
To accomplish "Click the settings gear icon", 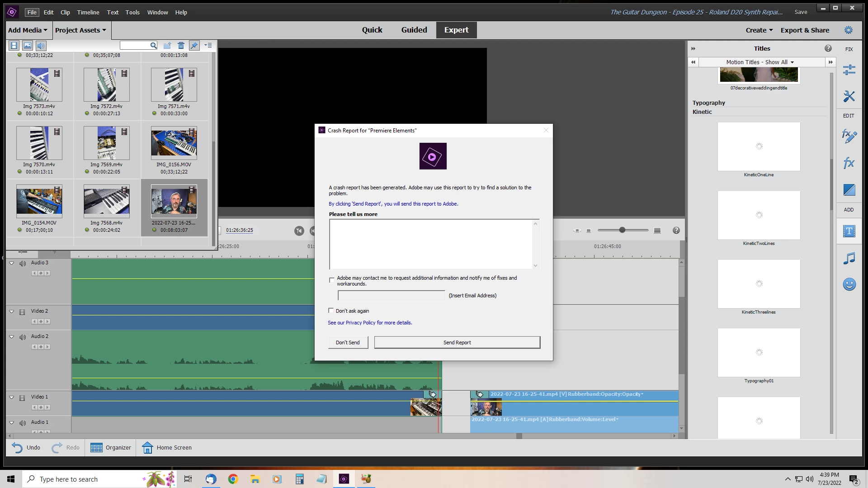I will point(848,30).
